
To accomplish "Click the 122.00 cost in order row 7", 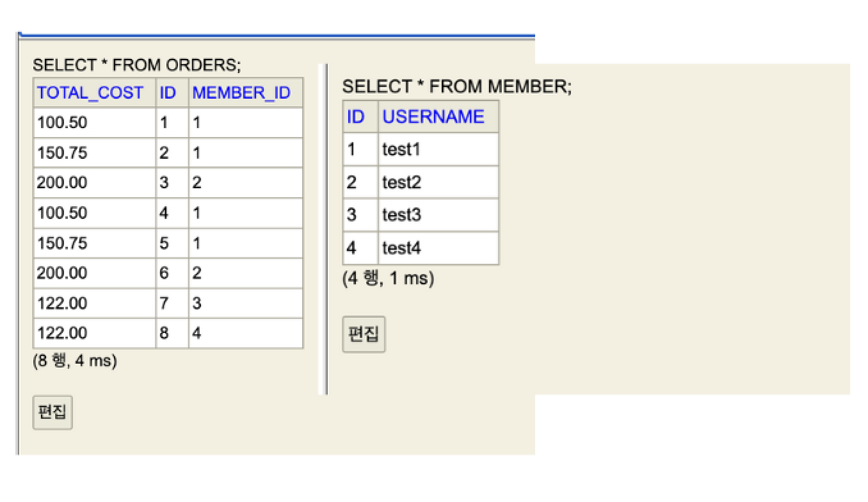I will [x=62, y=303].
